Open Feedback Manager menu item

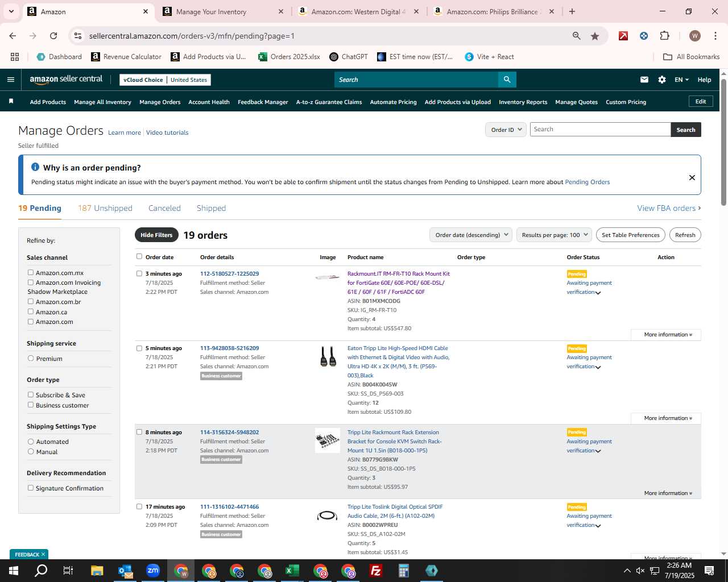(x=263, y=102)
